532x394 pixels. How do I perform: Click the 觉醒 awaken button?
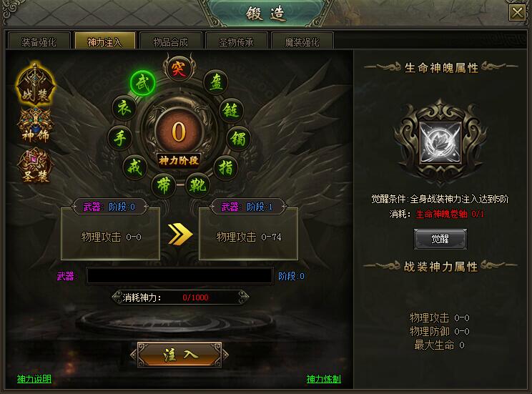(x=440, y=239)
